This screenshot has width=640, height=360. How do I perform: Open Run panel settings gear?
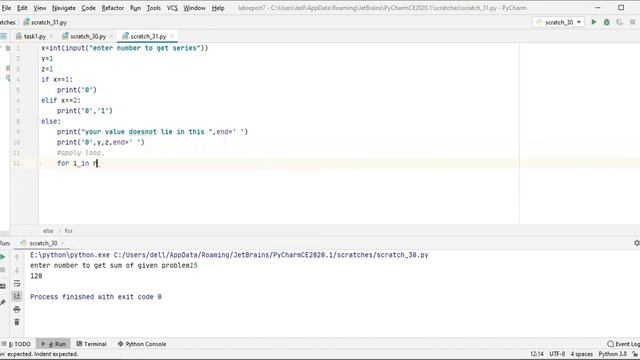pos(636,243)
